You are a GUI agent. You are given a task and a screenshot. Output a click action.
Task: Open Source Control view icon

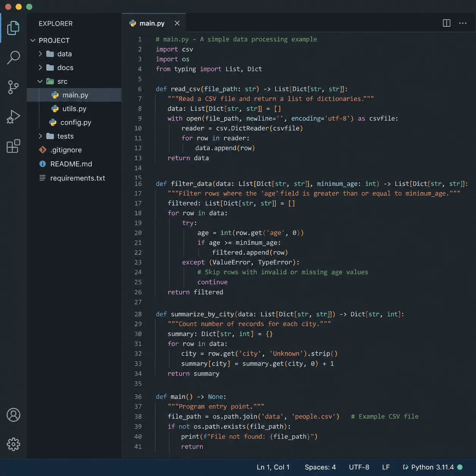13,87
